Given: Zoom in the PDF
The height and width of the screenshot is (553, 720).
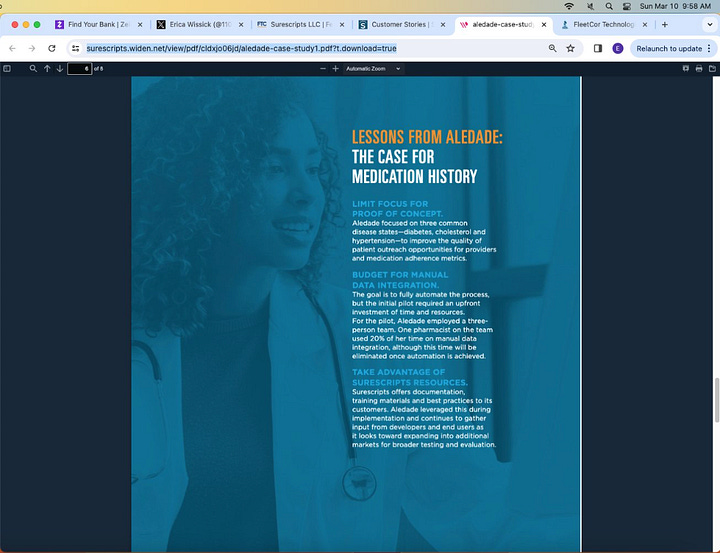Looking at the screenshot, I should 336,69.
